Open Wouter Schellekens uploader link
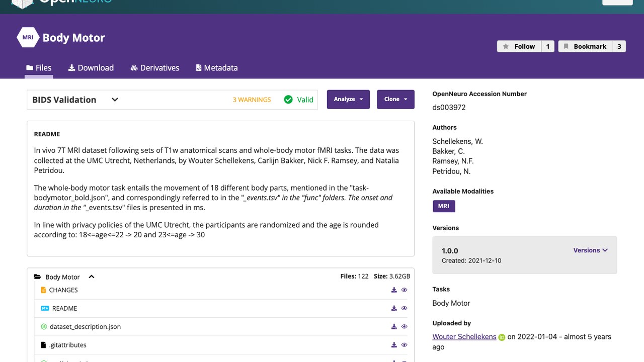 pos(464,337)
